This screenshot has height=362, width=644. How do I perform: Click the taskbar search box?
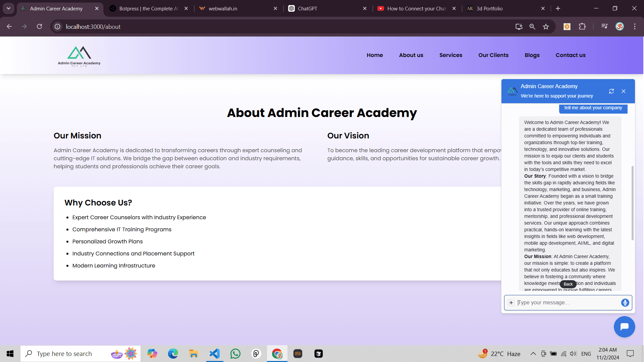(80, 354)
